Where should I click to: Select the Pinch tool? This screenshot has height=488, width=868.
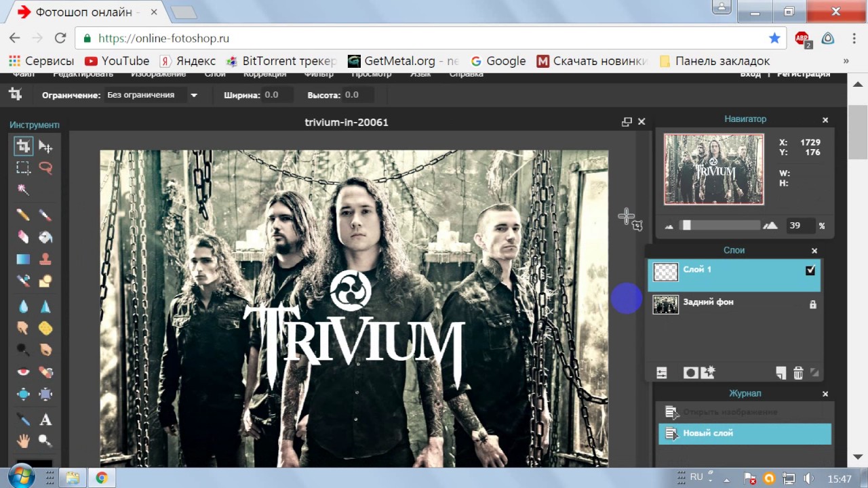(45, 394)
